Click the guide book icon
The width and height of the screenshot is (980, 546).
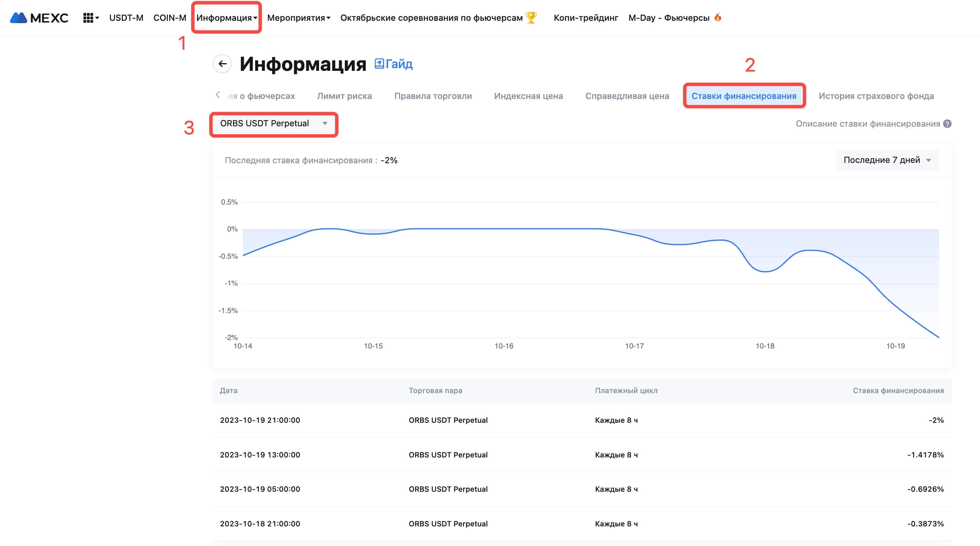pos(379,64)
